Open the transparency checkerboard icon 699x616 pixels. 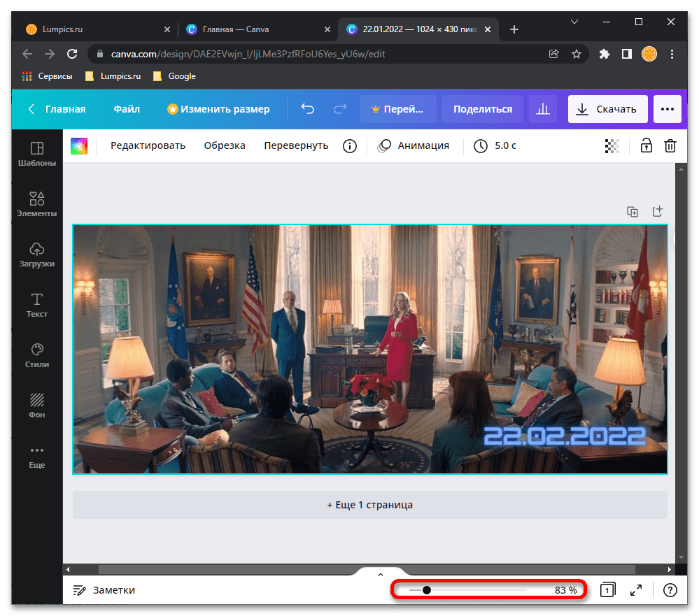612,145
